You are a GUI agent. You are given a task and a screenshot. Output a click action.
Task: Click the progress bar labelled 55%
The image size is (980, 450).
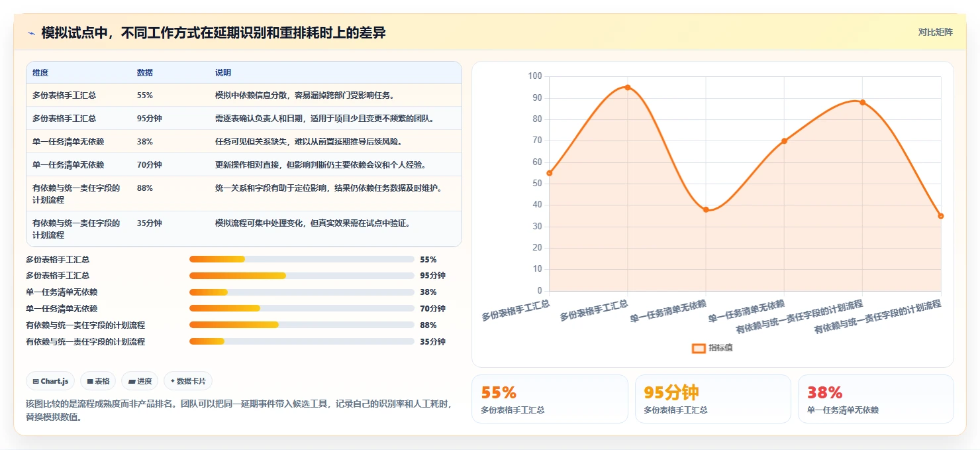pyautogui.click(x=301, y=259)
